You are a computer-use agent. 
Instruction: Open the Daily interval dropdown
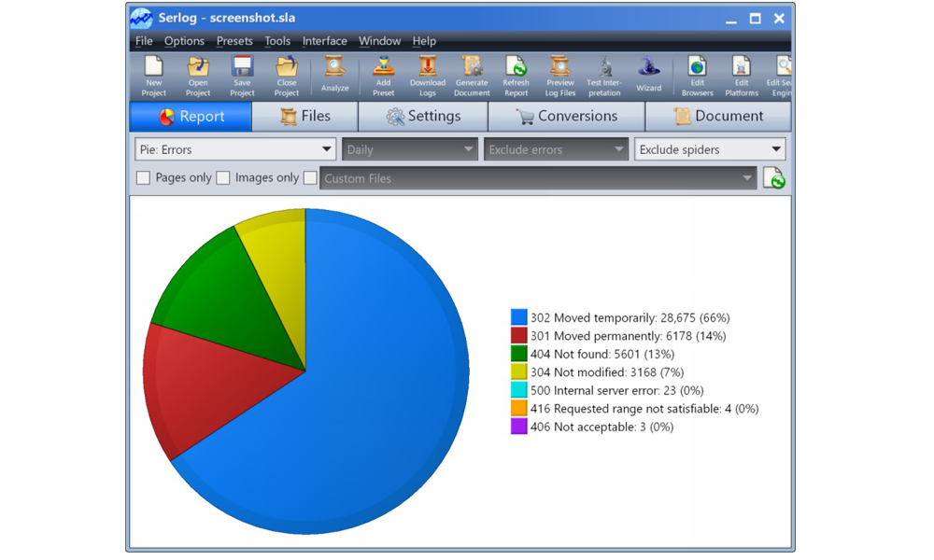tap(410, 149)
